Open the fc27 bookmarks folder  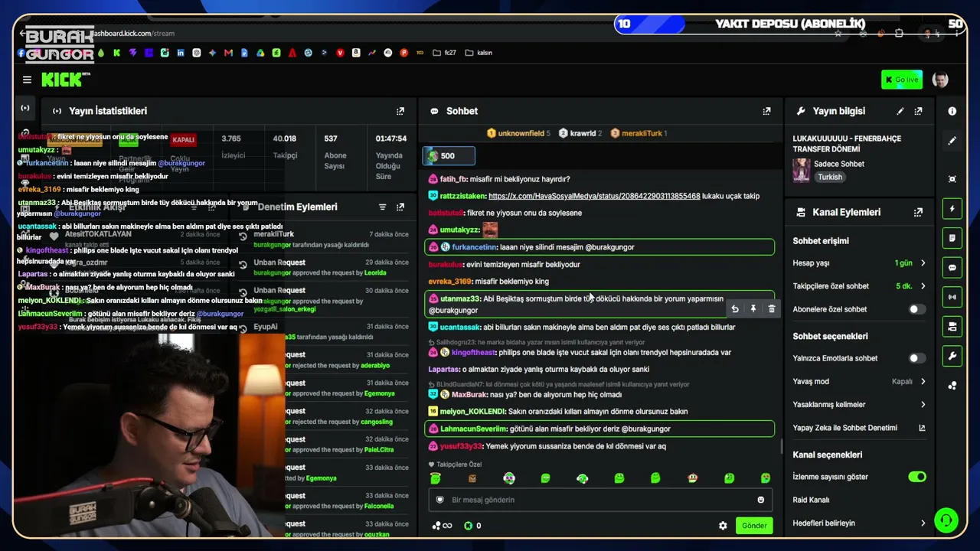coord(444,53)
